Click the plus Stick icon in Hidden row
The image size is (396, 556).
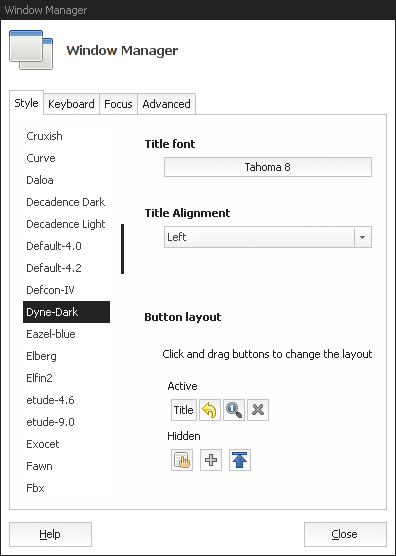[211, 460]
